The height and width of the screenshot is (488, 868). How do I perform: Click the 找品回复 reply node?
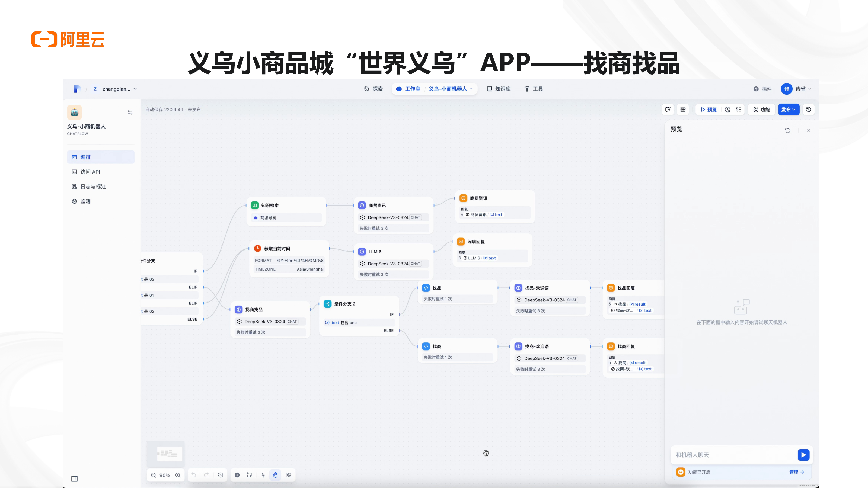coord(633,299)
